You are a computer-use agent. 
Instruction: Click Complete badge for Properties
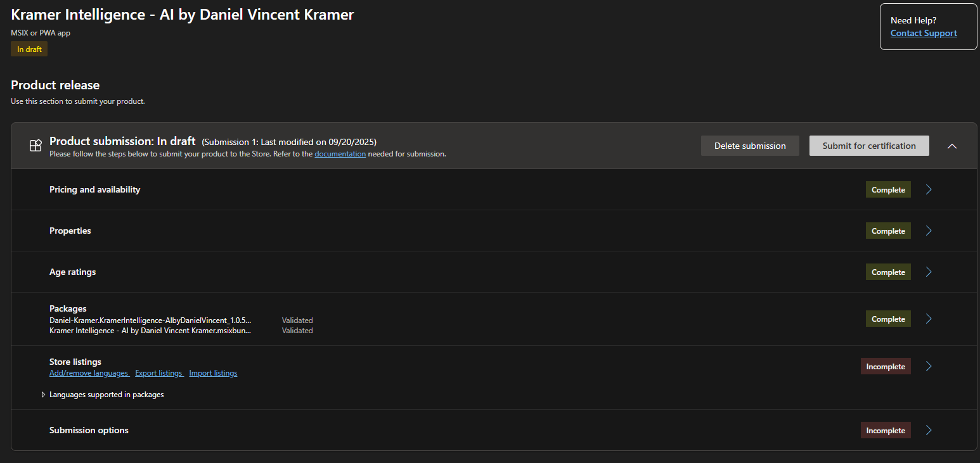888,231
